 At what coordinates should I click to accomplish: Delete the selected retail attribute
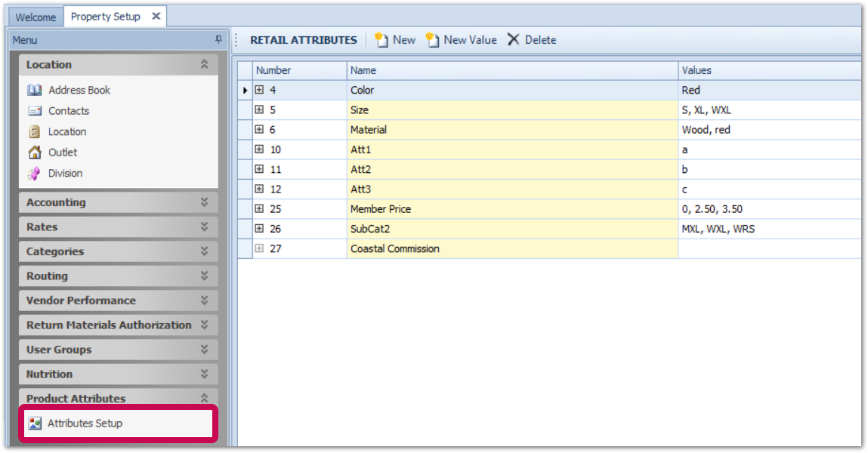click(x=531, y=40)
